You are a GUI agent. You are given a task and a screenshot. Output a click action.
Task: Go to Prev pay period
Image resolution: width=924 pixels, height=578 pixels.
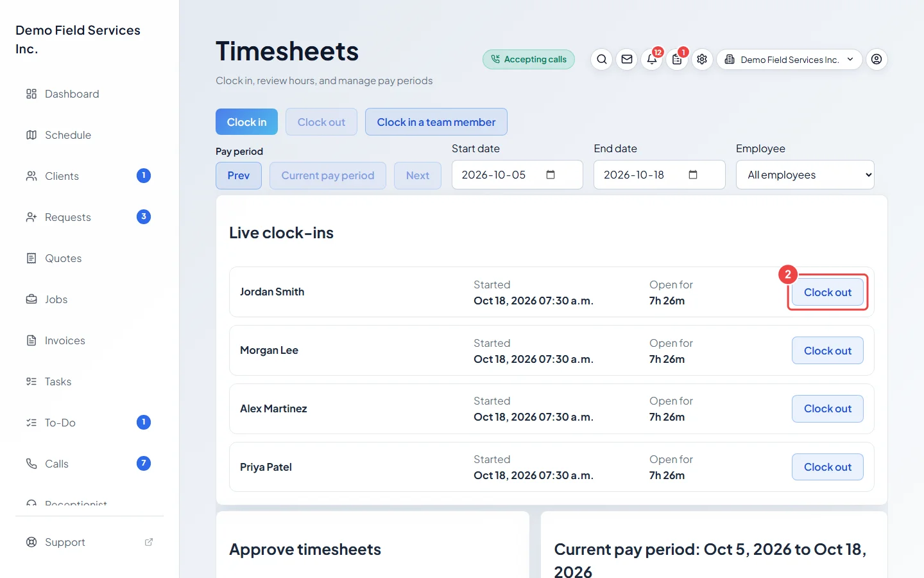(239, 175)
